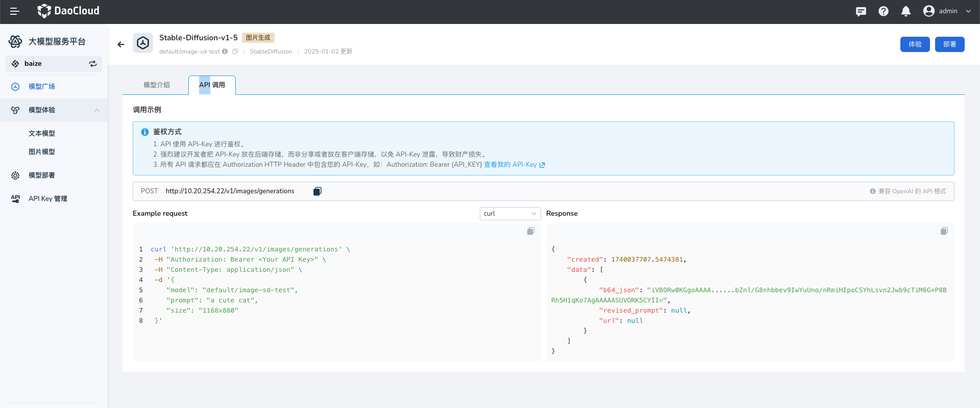Click the baize workspace icon

[x=15, y=64]
